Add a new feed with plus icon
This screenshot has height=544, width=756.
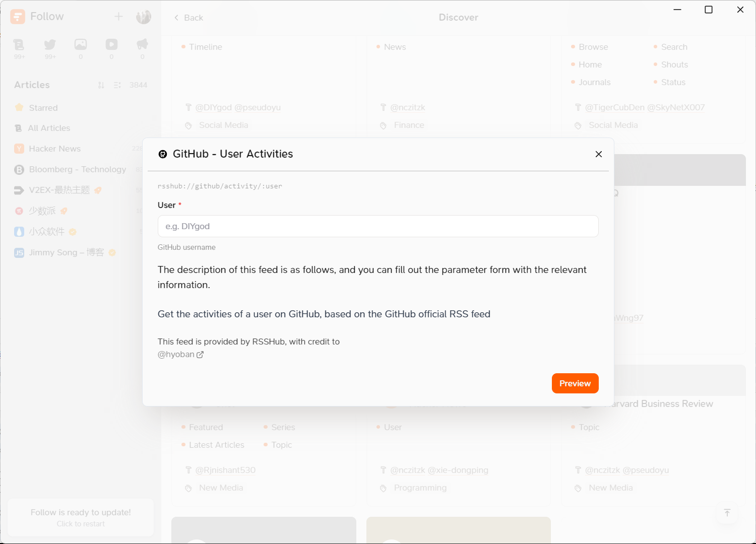118,17
